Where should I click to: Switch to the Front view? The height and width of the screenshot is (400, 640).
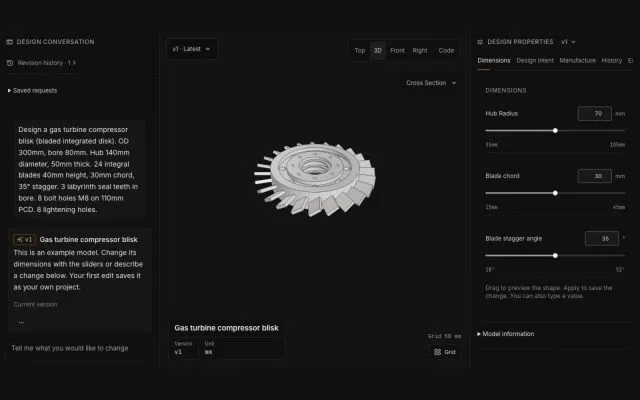click(x=397, y=51)
